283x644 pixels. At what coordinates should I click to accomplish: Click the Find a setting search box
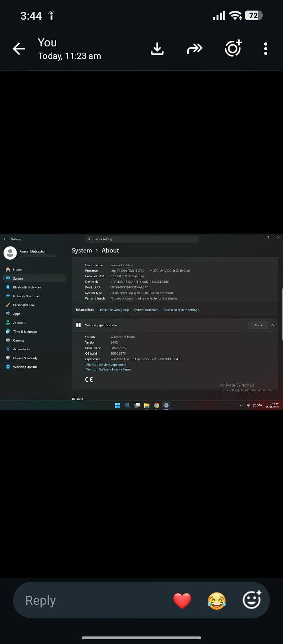click(141, 239)
